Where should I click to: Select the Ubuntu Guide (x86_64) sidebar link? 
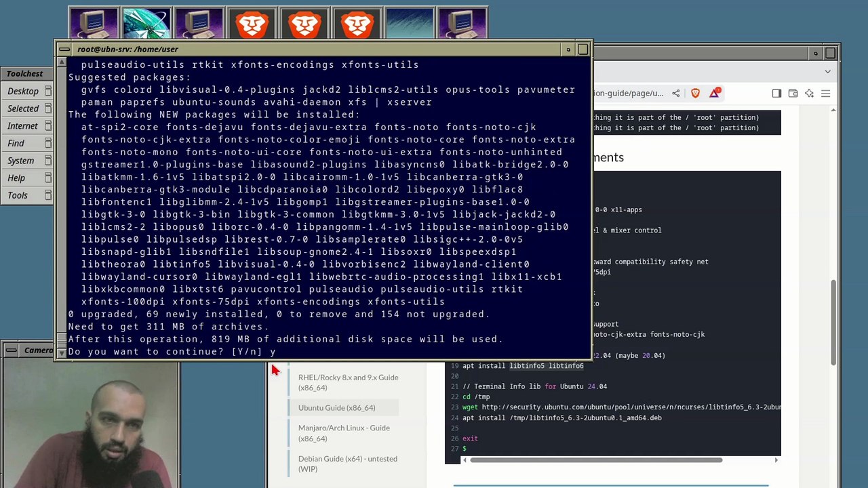click(x=336, y=407)
